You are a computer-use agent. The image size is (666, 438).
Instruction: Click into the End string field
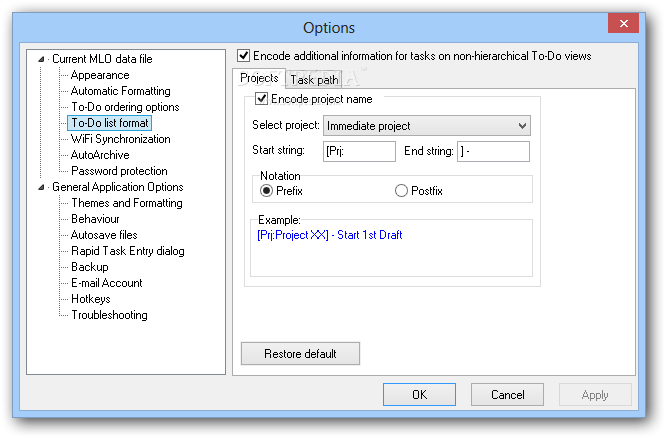point(493,151)
